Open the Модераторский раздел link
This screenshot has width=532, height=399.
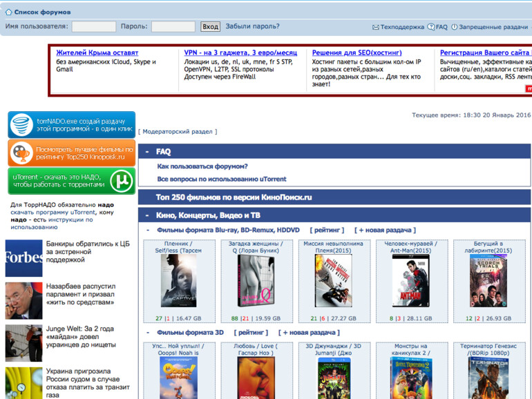178,132
